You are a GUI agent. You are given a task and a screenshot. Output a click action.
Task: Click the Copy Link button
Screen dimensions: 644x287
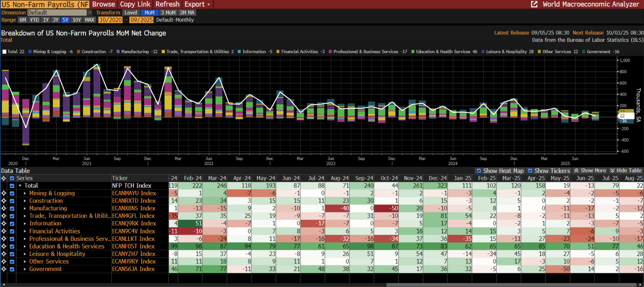[135, 4]
